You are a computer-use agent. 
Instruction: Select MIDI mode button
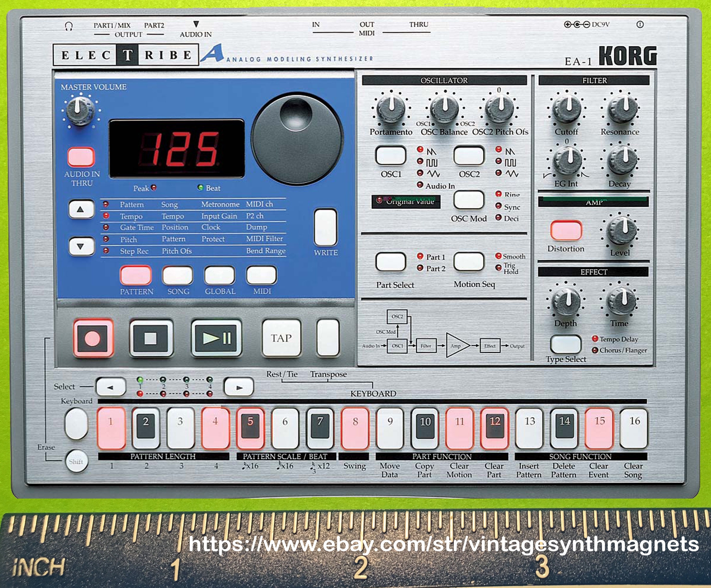coord(261,275)
